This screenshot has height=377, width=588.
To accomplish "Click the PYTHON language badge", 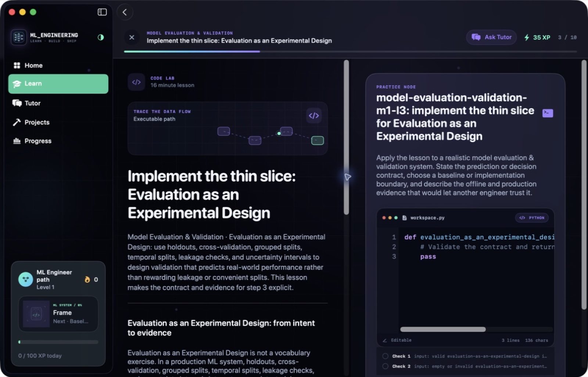I will coord(532,218).
